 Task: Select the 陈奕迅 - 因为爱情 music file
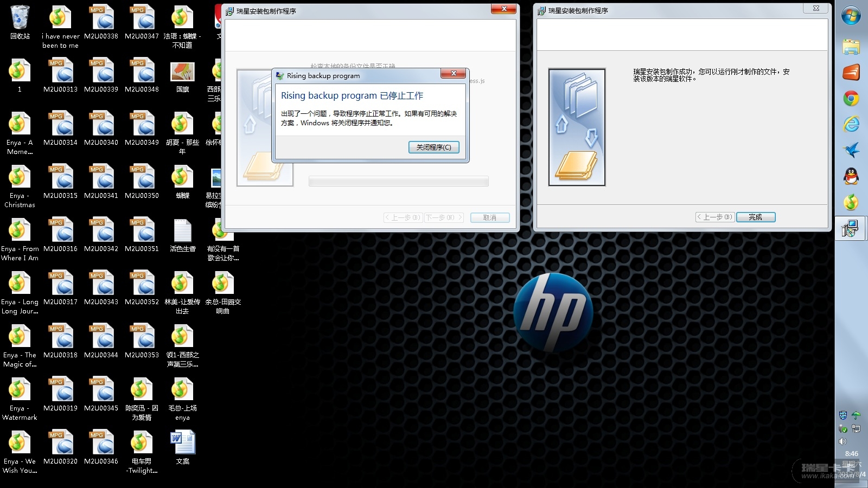[x=142, y=399]
